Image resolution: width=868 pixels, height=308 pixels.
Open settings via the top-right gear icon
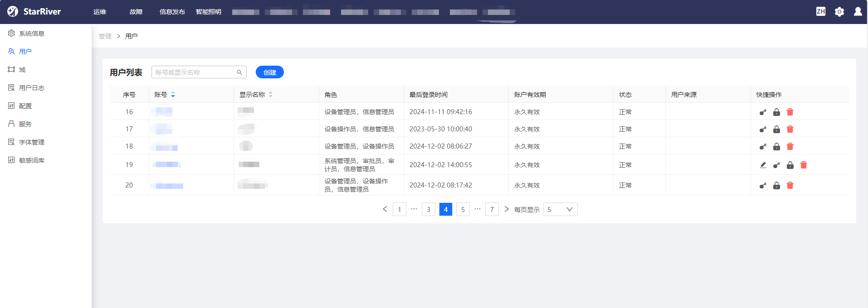pyautogui.click(x=839, y=12)
